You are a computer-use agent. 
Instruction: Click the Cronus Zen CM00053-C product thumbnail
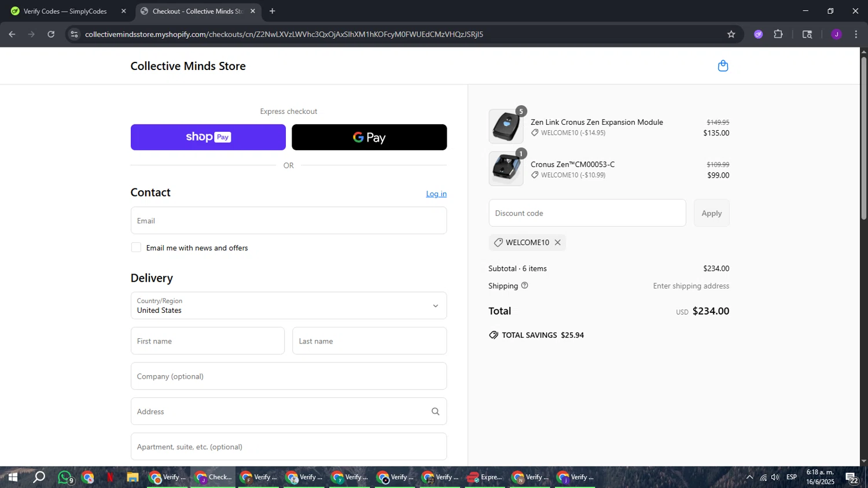[506, 169]
